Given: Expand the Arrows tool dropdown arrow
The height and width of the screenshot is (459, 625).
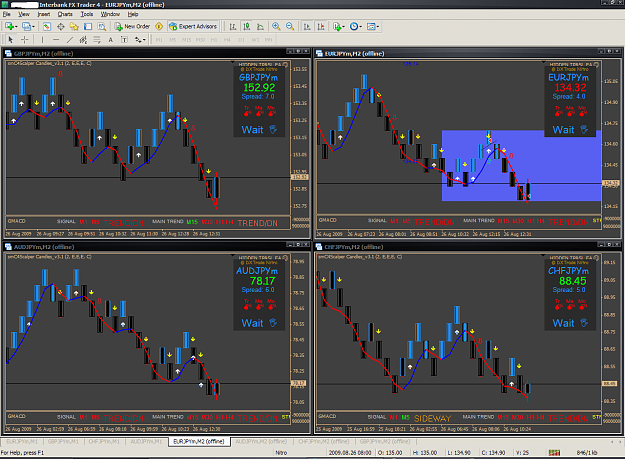Looking at the screenshot, I should coord(144,40).
